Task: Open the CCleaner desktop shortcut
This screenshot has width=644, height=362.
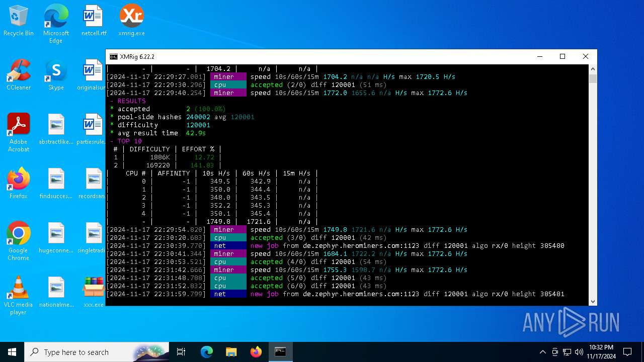Action: [x=19, y=75]
